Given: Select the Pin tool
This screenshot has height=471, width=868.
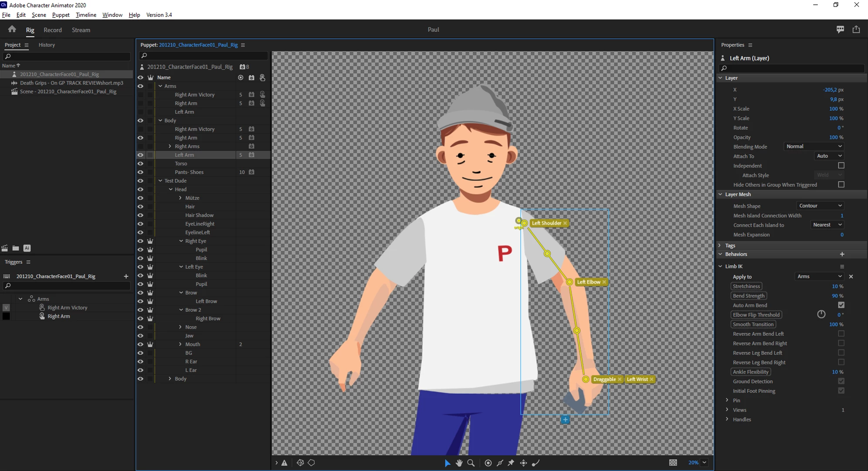Looking at the screenshot, I should point(511,463).
